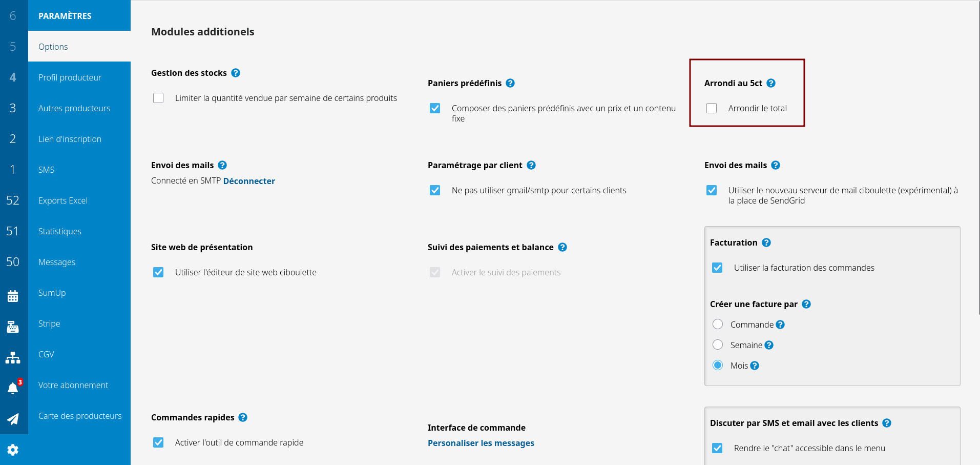980x465 pixels.
Task: Open notifications bell with 3 alerts
Action: [x=13, y=388]
